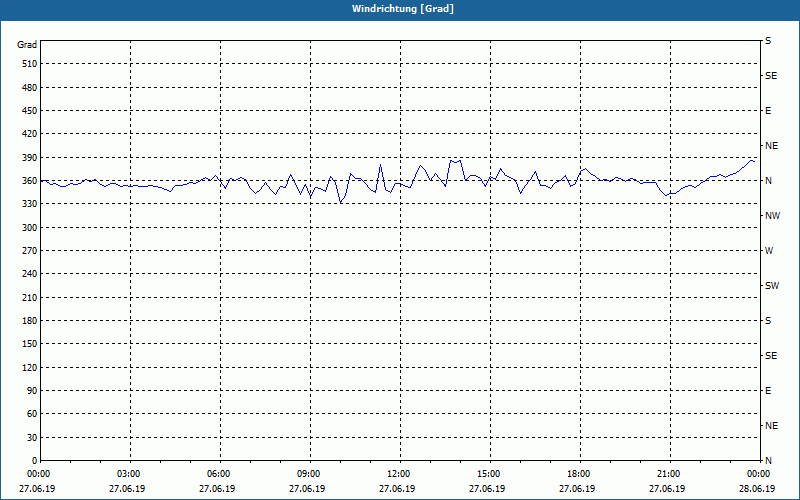Click the N compass label level with 360
The width and height of the screenshot is (800, 500).
[768, 181]
